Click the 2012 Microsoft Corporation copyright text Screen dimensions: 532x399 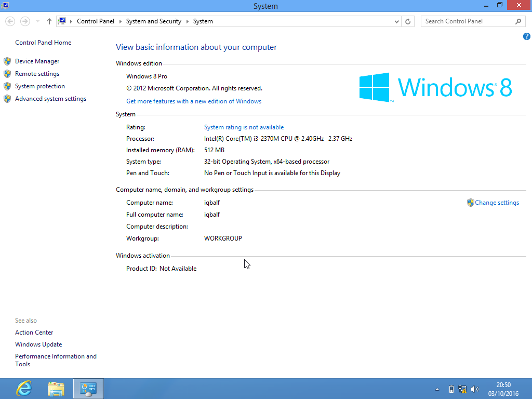[194, 88]
